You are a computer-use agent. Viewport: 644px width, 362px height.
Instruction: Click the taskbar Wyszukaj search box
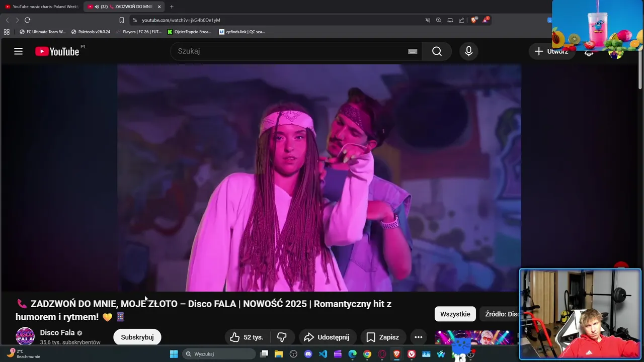pyautogui.click(x=219, y=354)
